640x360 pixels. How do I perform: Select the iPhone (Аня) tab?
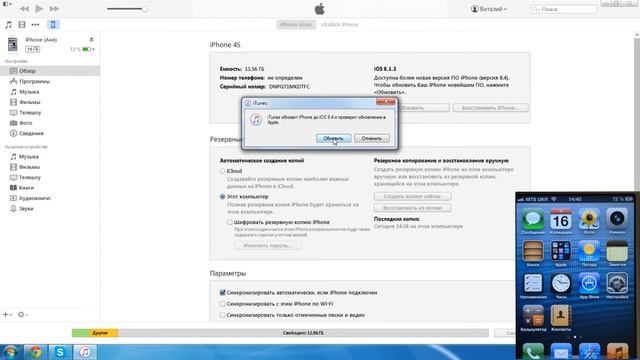click(296, 24)
